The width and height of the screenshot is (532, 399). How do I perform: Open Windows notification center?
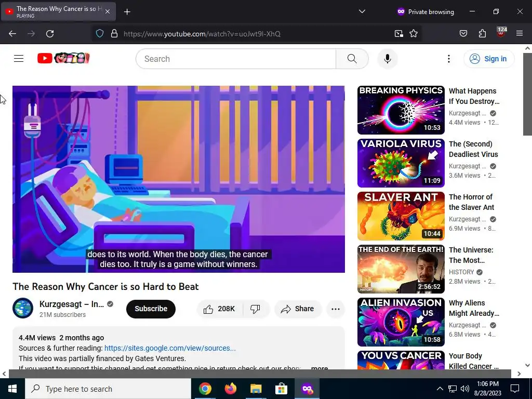tap(515, 389)
